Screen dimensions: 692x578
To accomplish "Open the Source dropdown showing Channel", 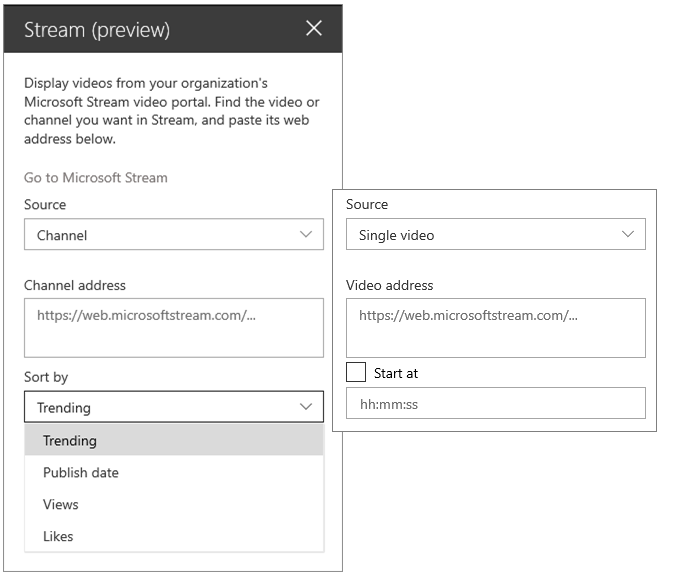I will (x=174, y=234).
